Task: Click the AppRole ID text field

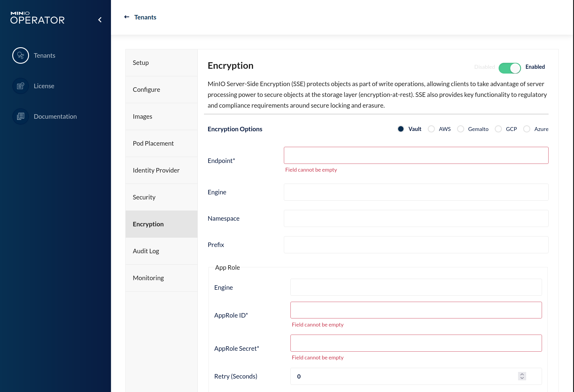Action: coord(416,310)
